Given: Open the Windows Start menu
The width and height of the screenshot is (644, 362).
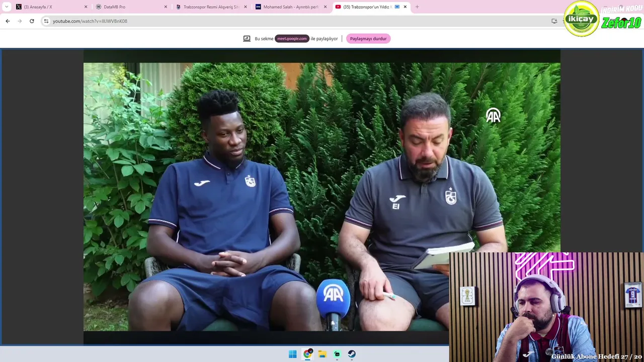Looking at the screenshot, I should point(293,354).
